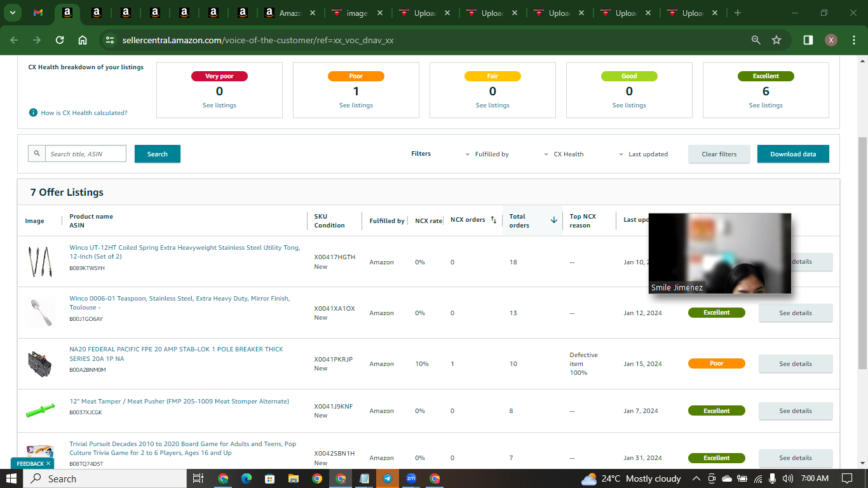Viewport: 868px width, 488px height.
Task: Open Winco 0006-01 Teaspoon listing
Action: pos(179,303)
